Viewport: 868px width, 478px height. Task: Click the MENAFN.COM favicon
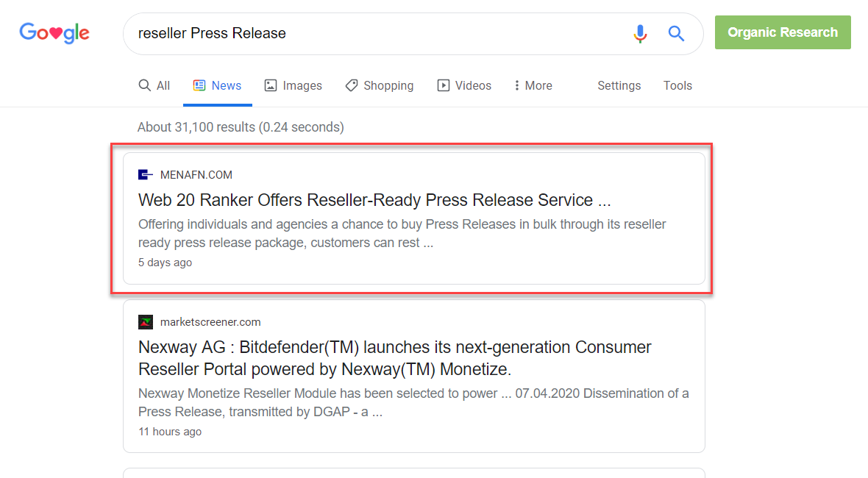pyautogui.click(x=145, y=175)
